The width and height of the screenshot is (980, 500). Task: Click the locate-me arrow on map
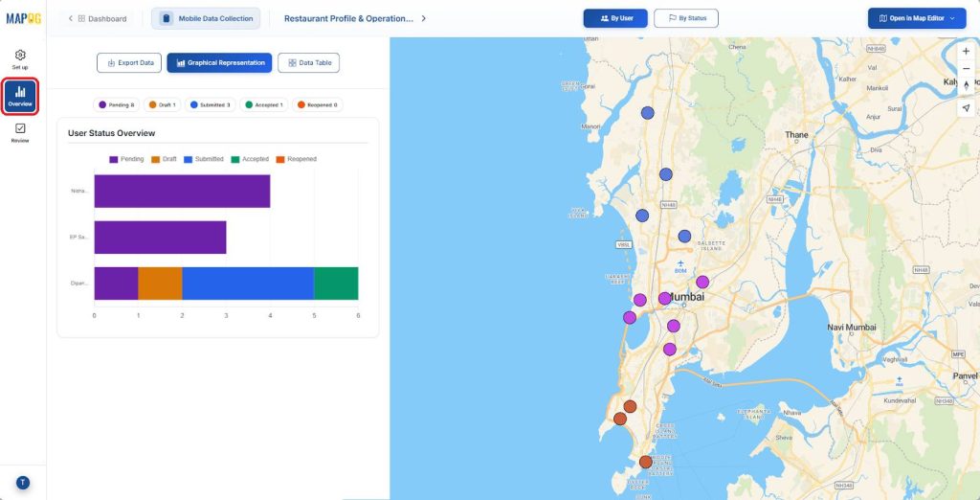pos(967,108)
